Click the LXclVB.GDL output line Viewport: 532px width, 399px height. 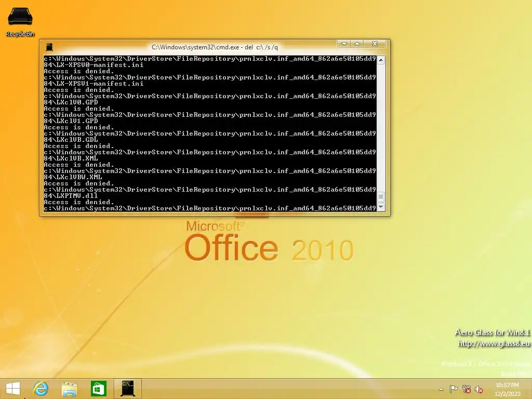pyautogui.click(x=71, y=139)
